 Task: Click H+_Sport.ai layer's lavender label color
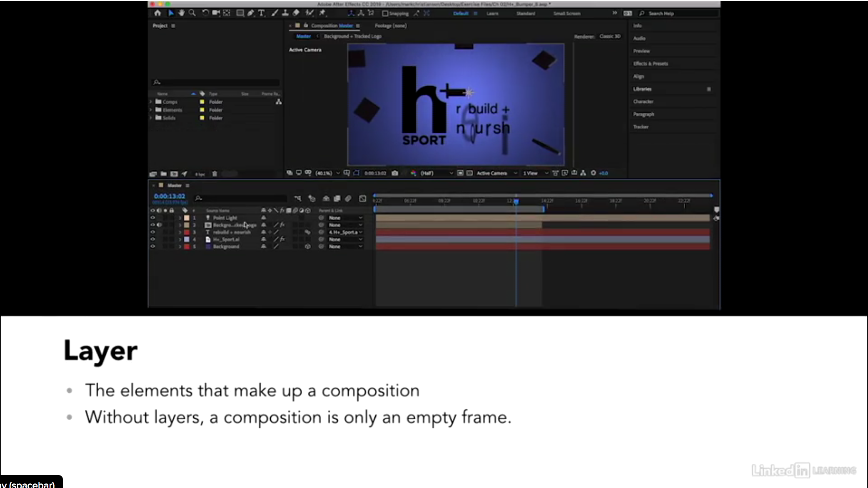pos(187,239)
